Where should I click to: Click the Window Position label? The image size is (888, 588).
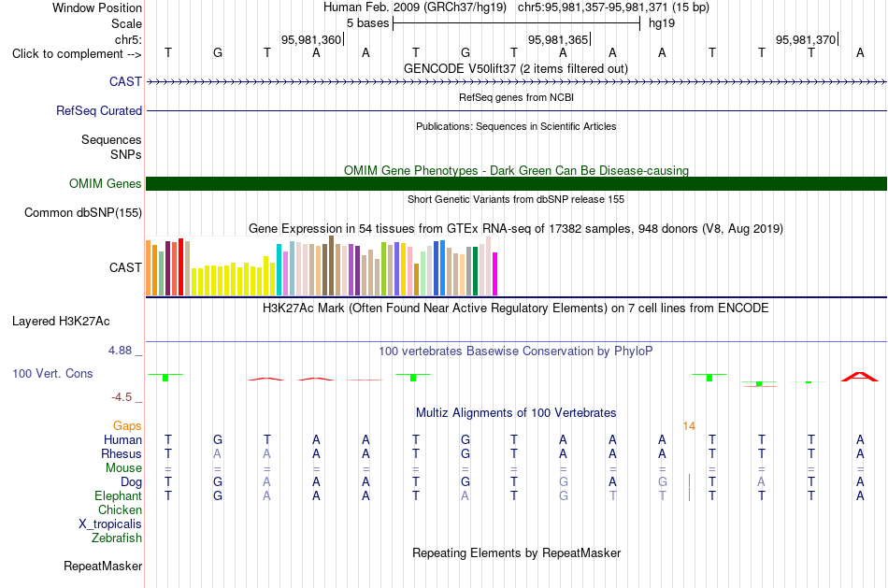click(97, 7)
